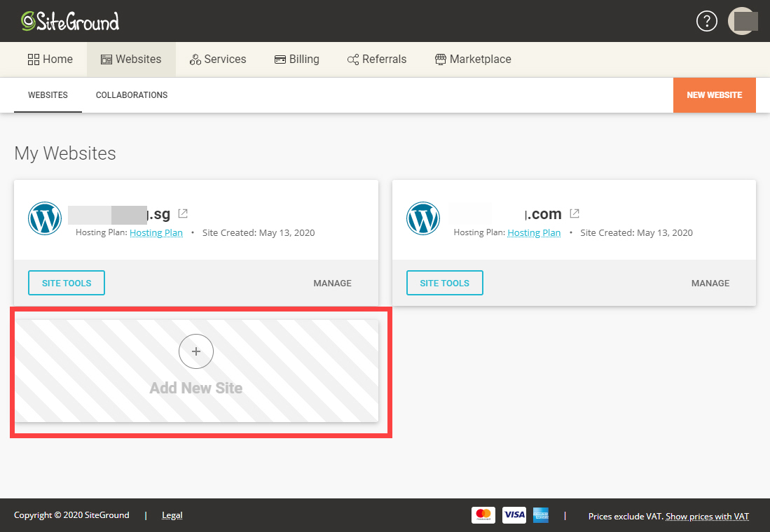
Task: Open Hosting Plan link of .sg site
Action: click(x=156, y=232)
